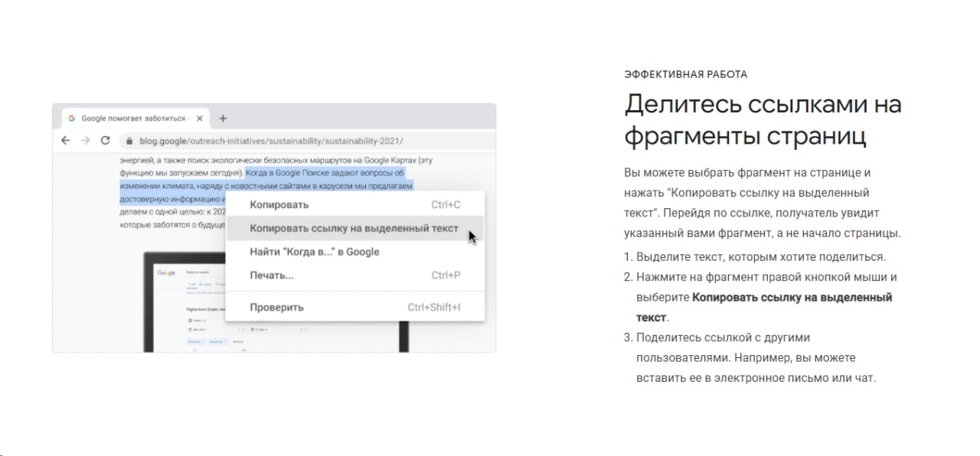Click paragraph starting 'Вы можете выбрать фрагмент'
Viewport: 980px width, 456px height.
[763, 203]
